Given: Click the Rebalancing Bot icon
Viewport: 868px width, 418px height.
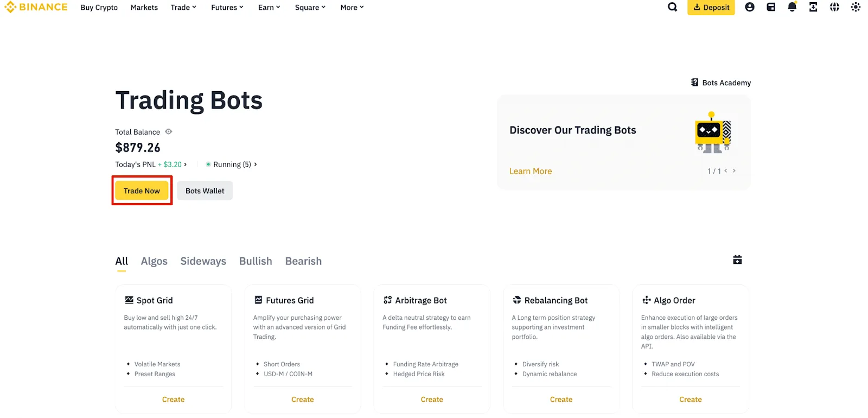Looking at the screenshot, I should pos(517,300).
